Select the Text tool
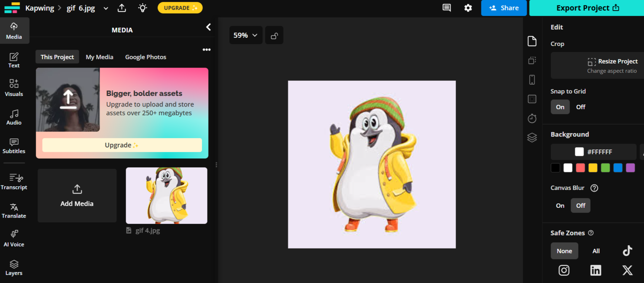 tap(14, 60)
